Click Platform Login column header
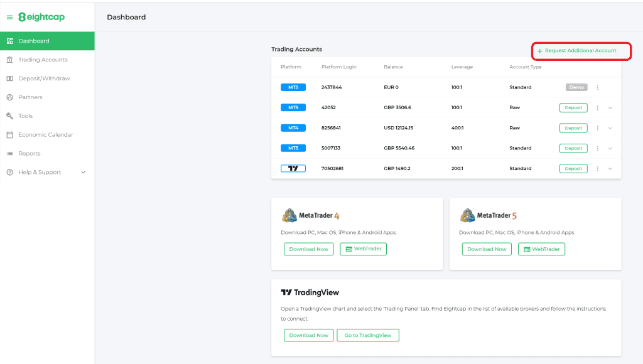 coord(338,67)
